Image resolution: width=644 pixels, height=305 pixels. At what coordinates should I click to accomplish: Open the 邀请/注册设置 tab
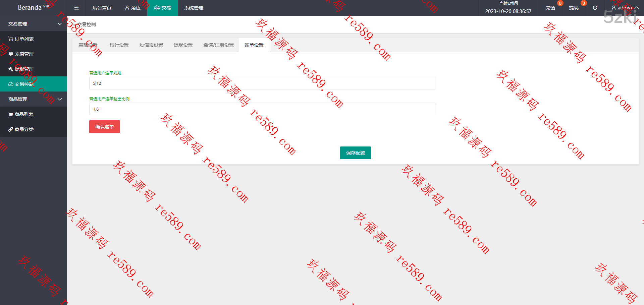[218, 45]
